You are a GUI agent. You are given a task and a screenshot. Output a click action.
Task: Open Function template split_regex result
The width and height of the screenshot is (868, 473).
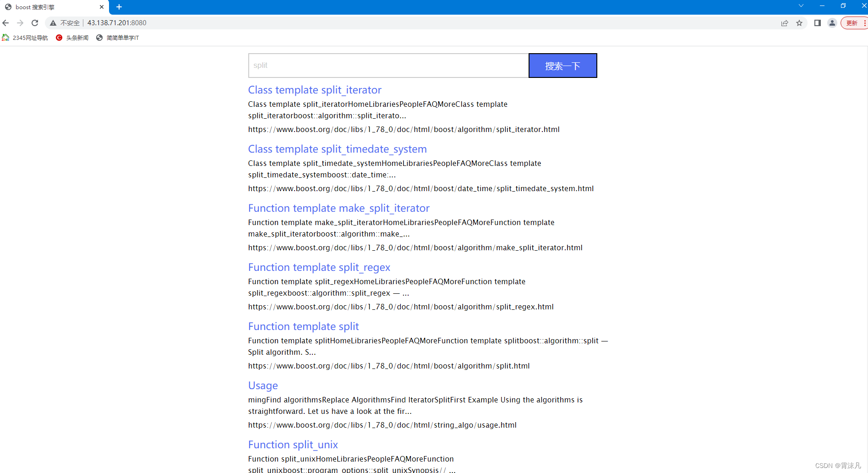click(x=319, y=267)
